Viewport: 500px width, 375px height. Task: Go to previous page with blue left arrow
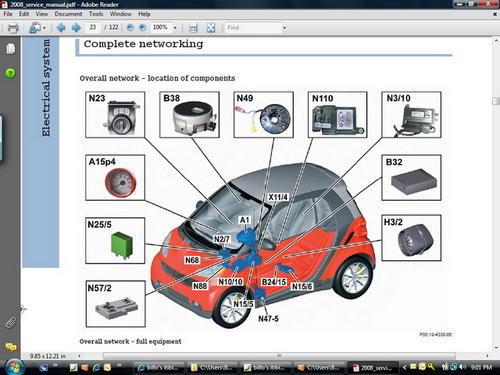[61, 28]
